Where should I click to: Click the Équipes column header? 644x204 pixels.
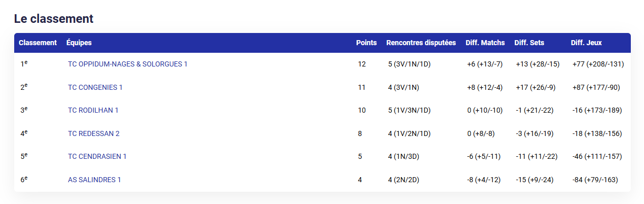tap(79, 43)
